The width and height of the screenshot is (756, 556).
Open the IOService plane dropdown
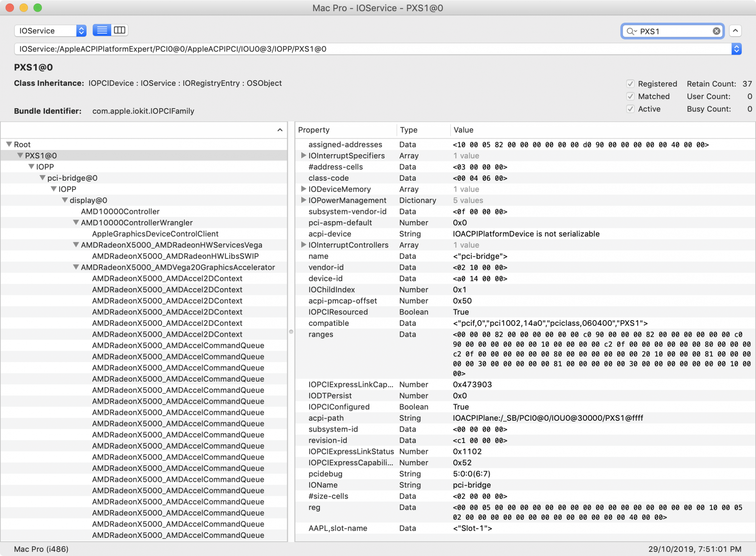click(50, 31)
